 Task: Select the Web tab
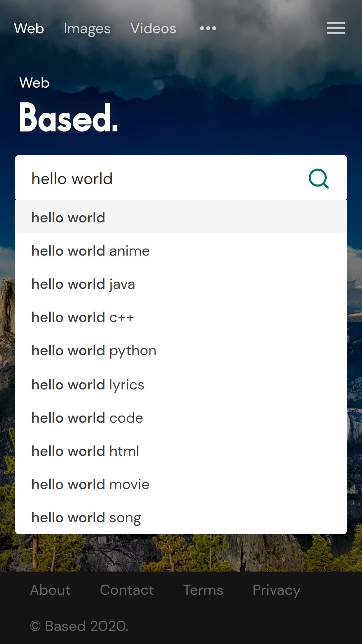coord(29,29)
